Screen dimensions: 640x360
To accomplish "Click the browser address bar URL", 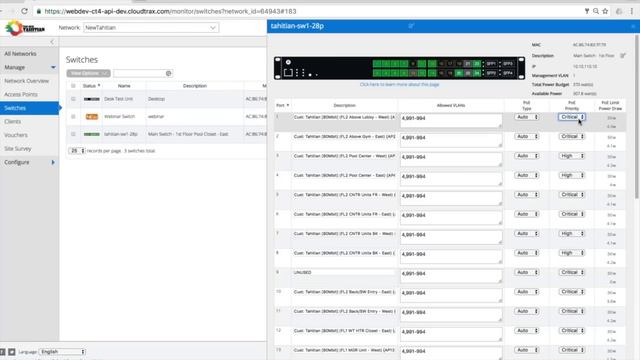I will [170, 11].
